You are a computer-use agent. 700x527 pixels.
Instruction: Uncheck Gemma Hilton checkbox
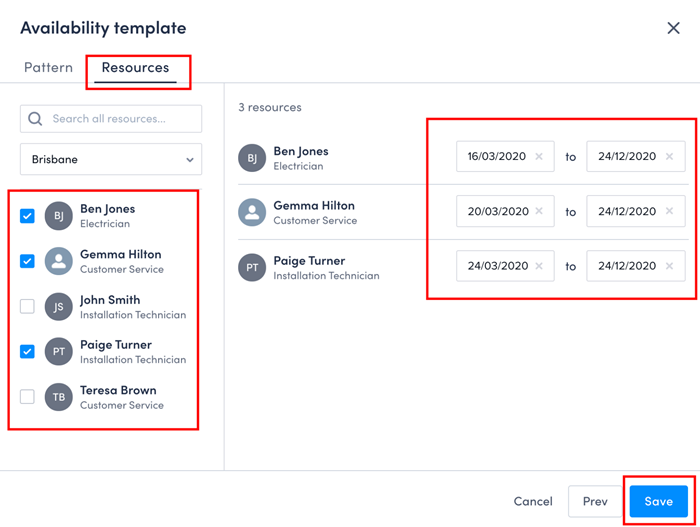[x=27, y=261]
